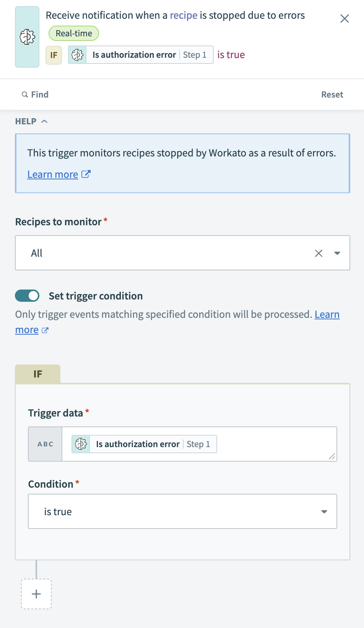Click the IF badge in header summary

tap(54, 55)
